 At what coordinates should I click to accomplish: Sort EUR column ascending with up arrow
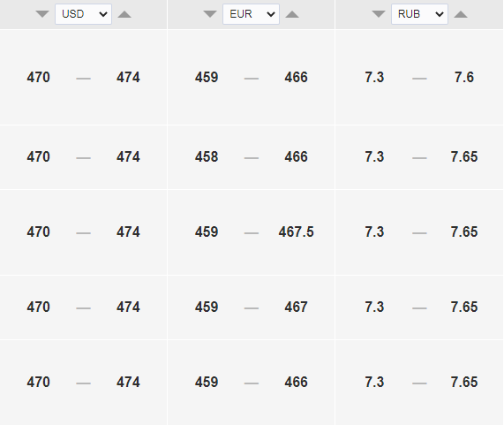[x=292, y=14]
